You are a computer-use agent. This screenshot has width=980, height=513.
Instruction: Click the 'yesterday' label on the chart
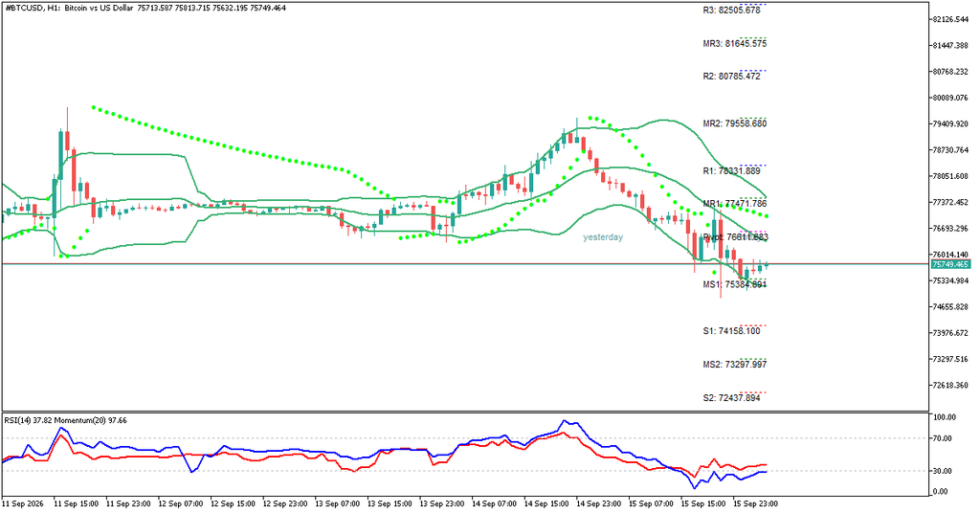603,237
